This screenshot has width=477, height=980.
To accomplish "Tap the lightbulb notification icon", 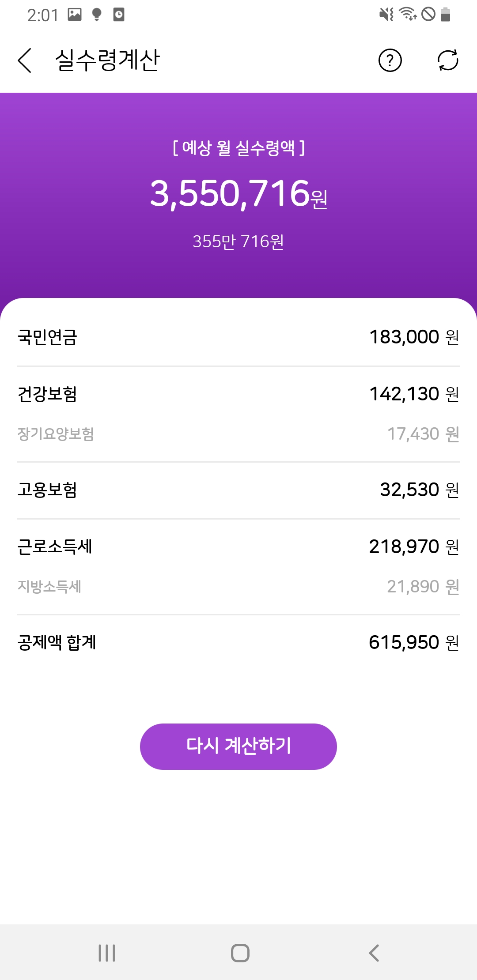I will (x=97, y=15).
